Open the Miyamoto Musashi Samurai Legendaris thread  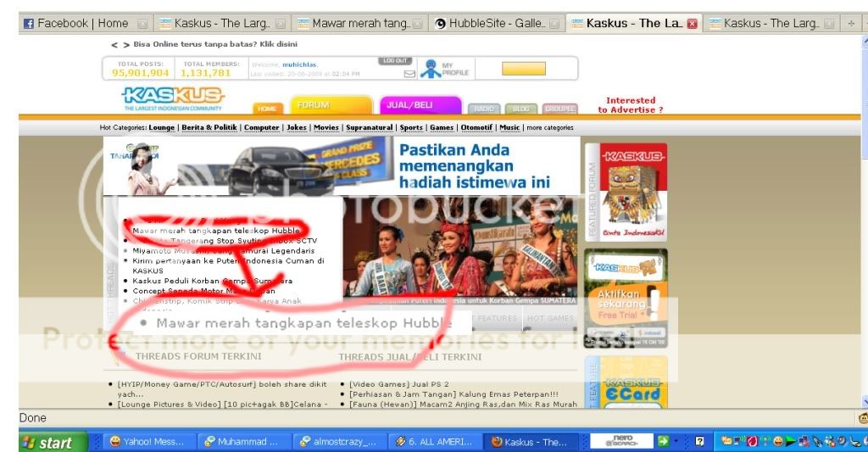(x=223, y=250)
